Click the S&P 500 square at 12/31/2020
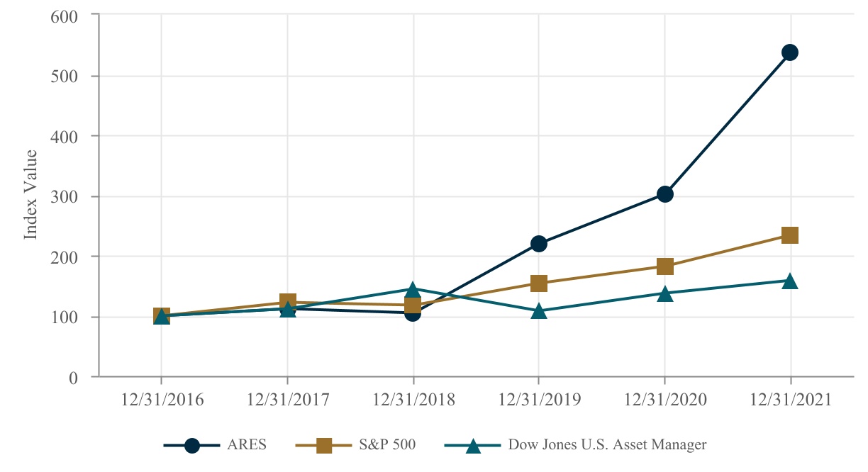Image resolution: width=868 pixels, height=472 pixels. click(664, 266)
